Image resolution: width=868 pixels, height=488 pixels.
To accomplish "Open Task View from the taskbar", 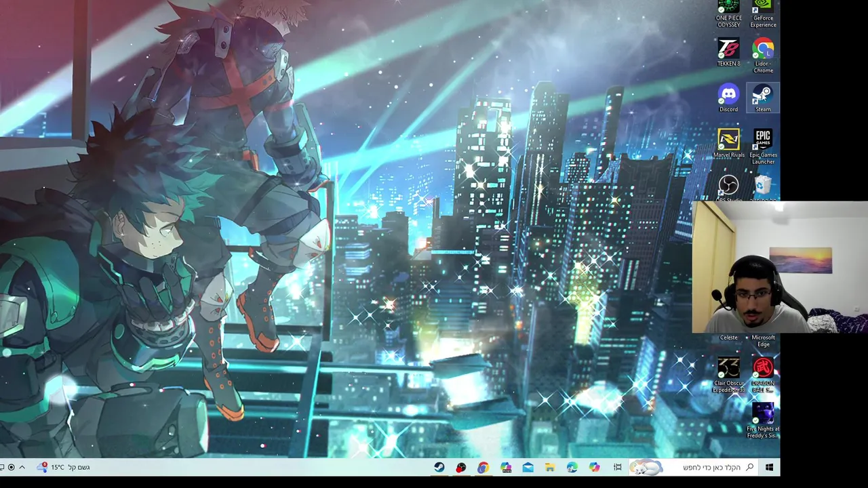I will click(617, 467).
